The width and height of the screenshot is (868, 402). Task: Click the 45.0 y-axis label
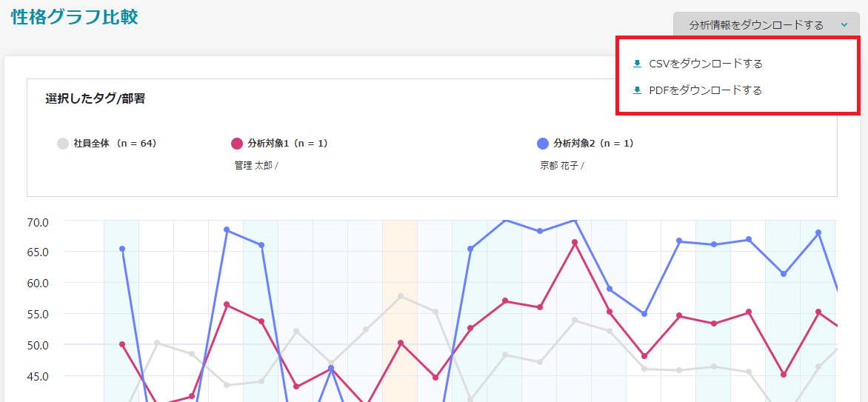tap(38, 377)
